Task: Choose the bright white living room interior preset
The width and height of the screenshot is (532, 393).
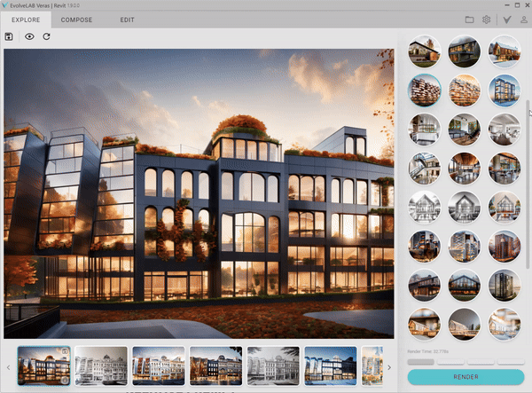Action: (505, 130)
